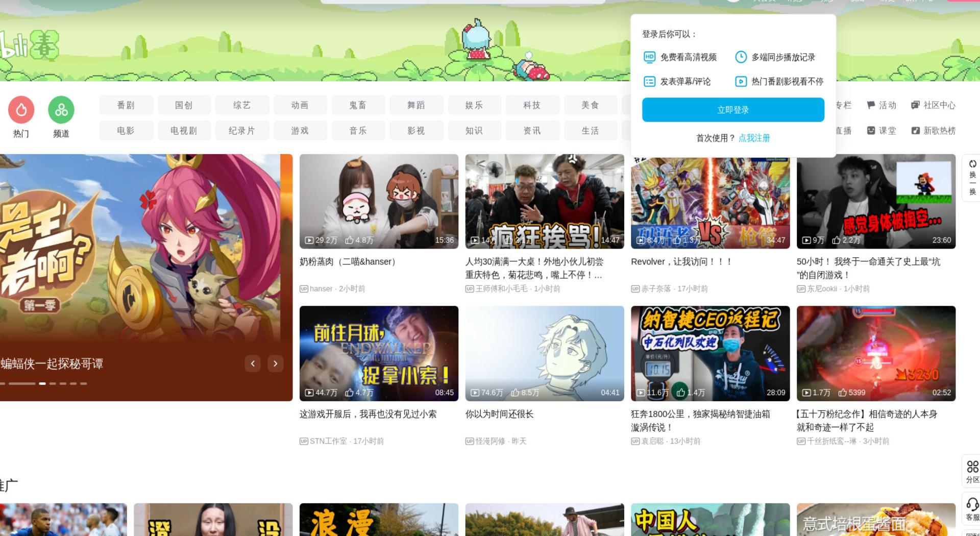This screenshot has width=980, height=536.
Task: Select the 综艺 category
Action: pyautogui.click(x=242, y=105)
